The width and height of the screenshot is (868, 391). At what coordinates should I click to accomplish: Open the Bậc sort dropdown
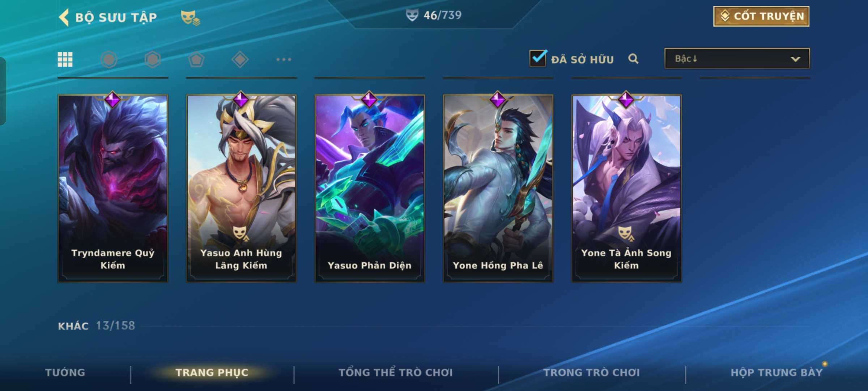pos(737,59)
